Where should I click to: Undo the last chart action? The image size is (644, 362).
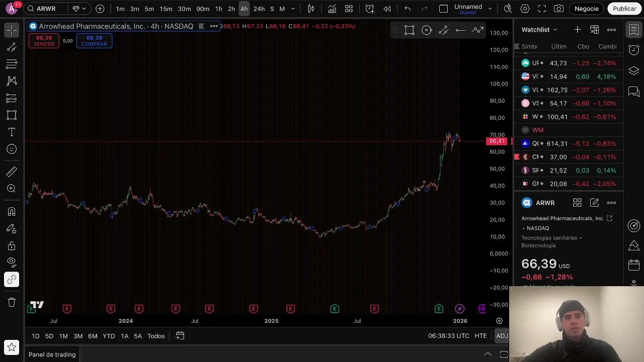click(x=408, y=9)
